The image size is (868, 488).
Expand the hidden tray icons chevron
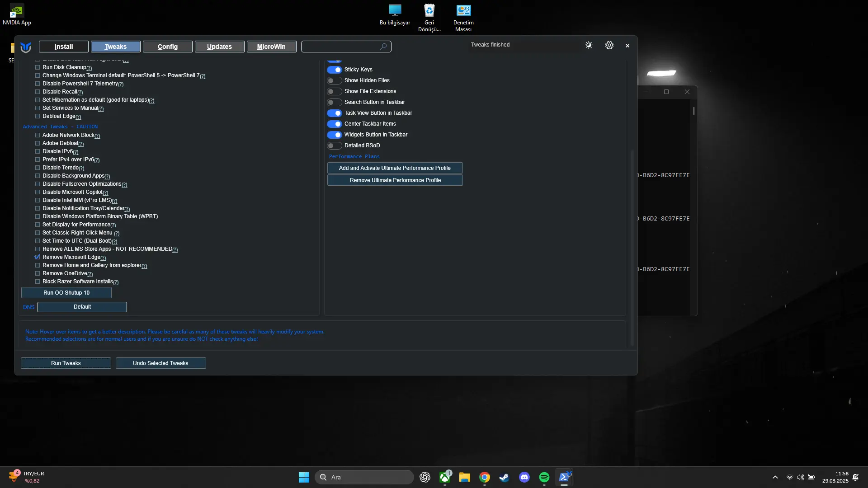point(775,477)
